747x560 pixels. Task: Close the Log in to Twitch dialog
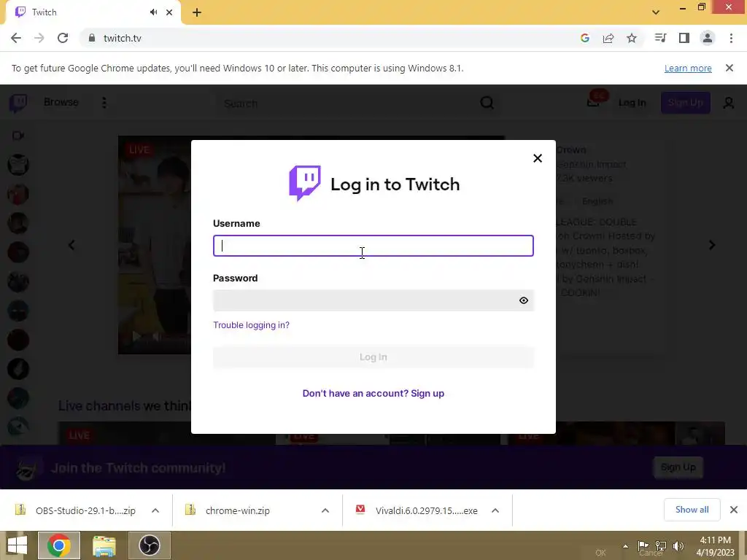click(538, 158)
